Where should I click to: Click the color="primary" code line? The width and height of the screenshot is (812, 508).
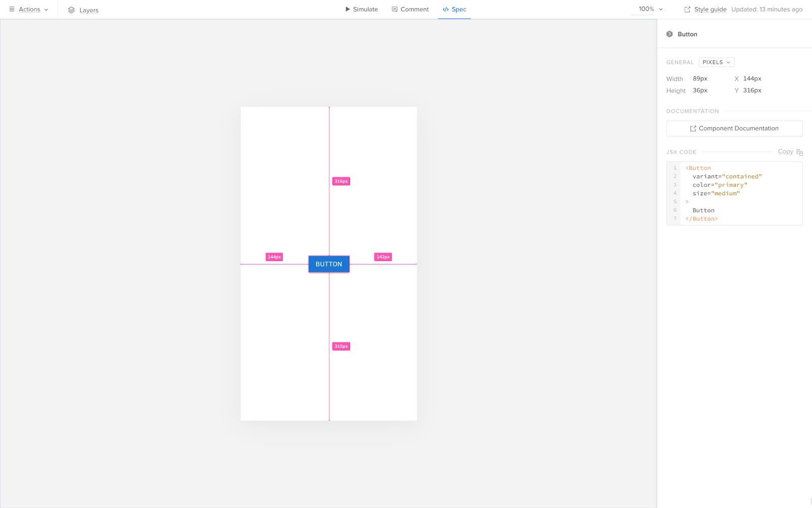coord(720,185)
